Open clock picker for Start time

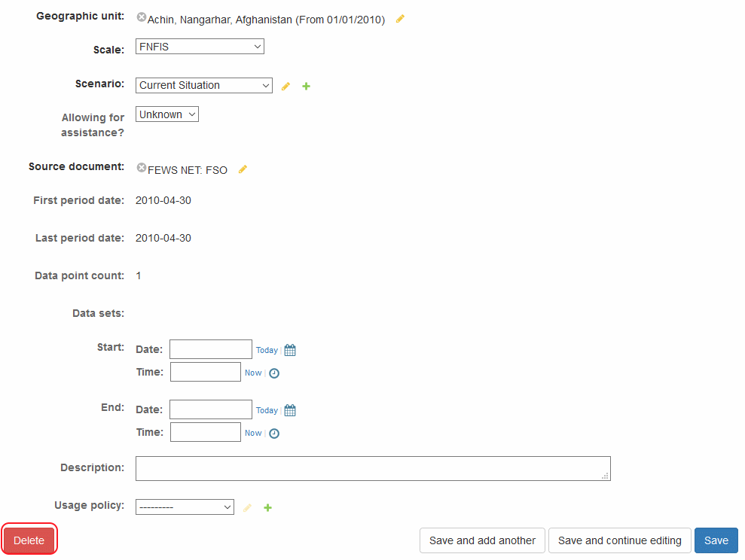[x=274, y=373]
